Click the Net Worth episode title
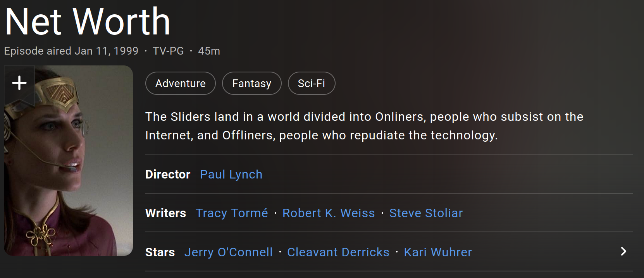Viewport: 644px width, 278px height. coord(87,21)
